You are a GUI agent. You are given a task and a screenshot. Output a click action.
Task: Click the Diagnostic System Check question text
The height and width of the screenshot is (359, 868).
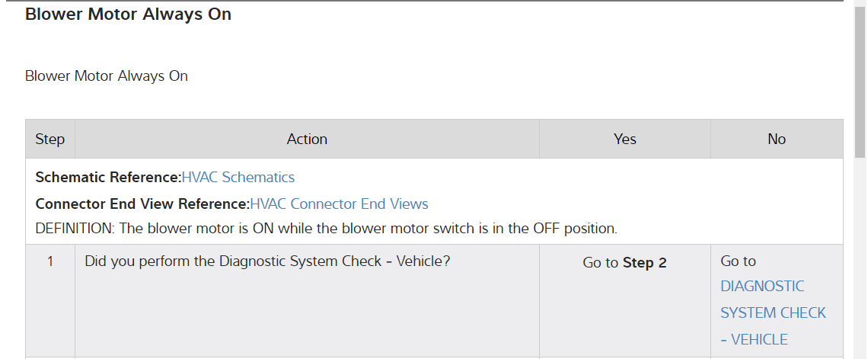coord(267,261)
